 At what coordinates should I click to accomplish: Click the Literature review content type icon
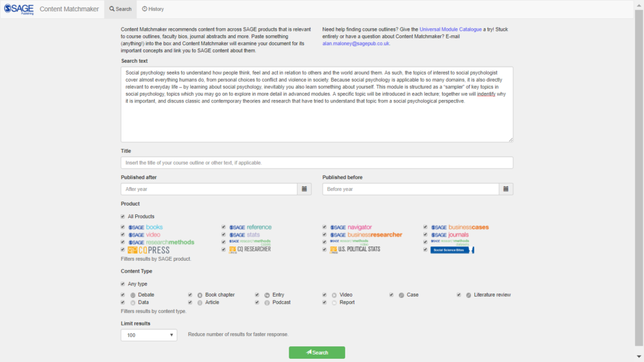469,295
